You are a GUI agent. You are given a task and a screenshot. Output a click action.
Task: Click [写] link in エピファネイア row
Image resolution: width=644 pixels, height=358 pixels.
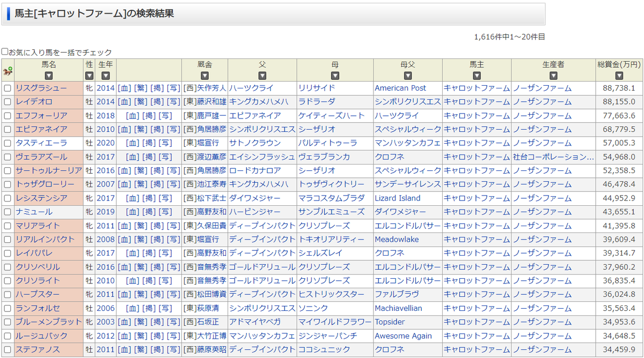[173, 129]
